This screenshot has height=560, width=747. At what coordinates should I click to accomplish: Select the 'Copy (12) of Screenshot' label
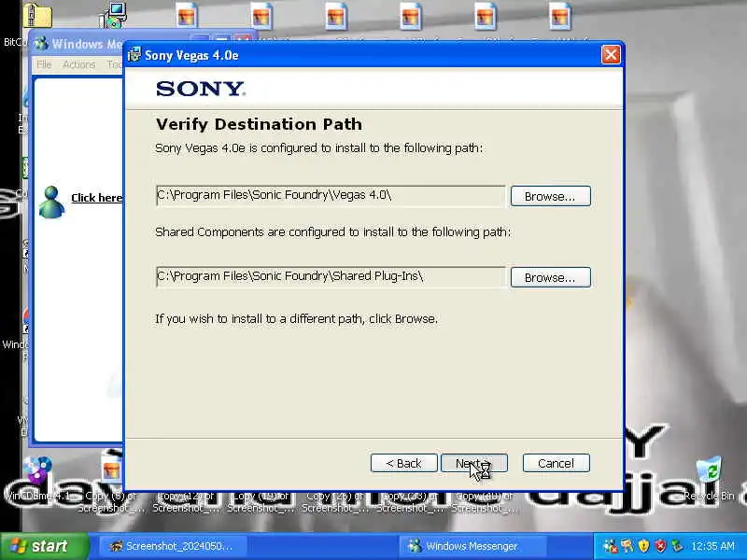pyautogui.click(x=186, y=502)
